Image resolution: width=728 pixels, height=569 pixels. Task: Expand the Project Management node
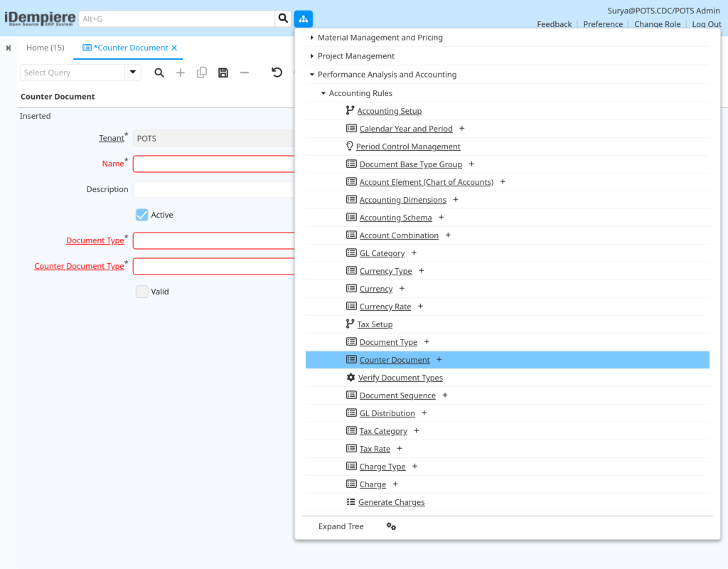pyautogui.click(x=311, y=56)
